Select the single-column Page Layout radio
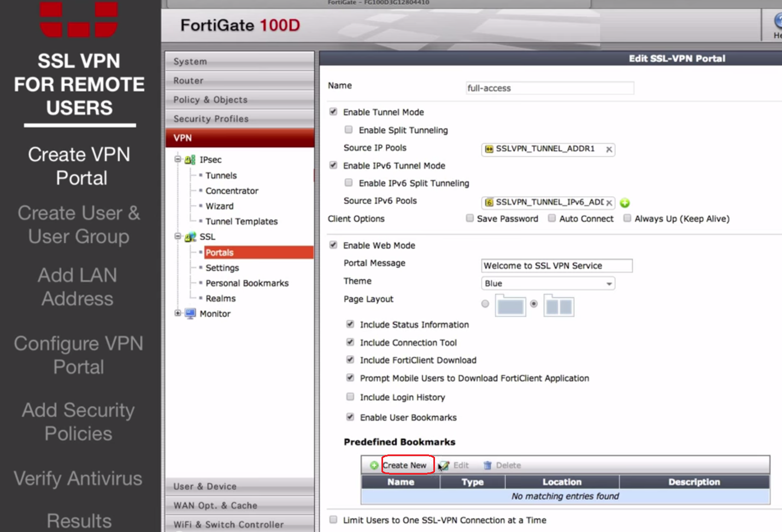Image resolution: width=782 pixels, height=532 pixels. click(x=485, y=304)
